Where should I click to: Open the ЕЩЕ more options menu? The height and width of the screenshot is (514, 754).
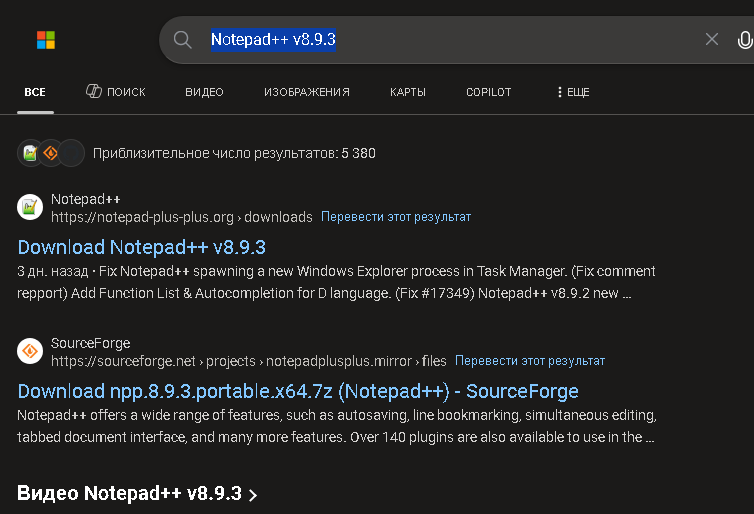[573, 92]
